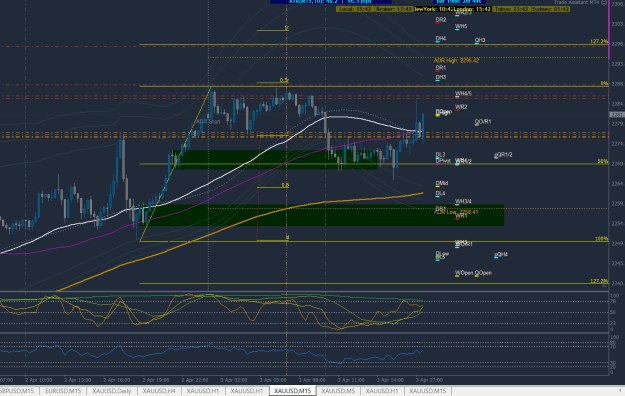Viewport: 625px width, 396px height.
Task: Click the ADR Start label on chart
Action: [208, 121]
